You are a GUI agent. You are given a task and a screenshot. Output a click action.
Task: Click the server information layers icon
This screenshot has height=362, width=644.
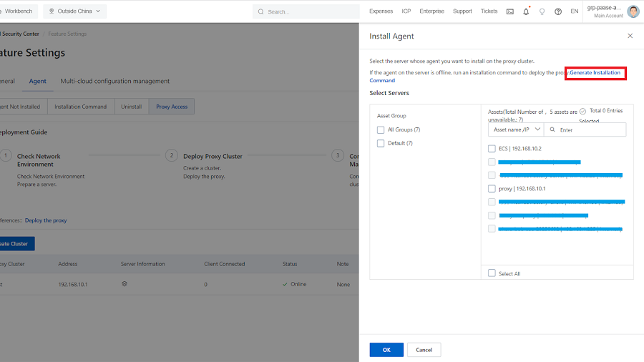(124, 284)
